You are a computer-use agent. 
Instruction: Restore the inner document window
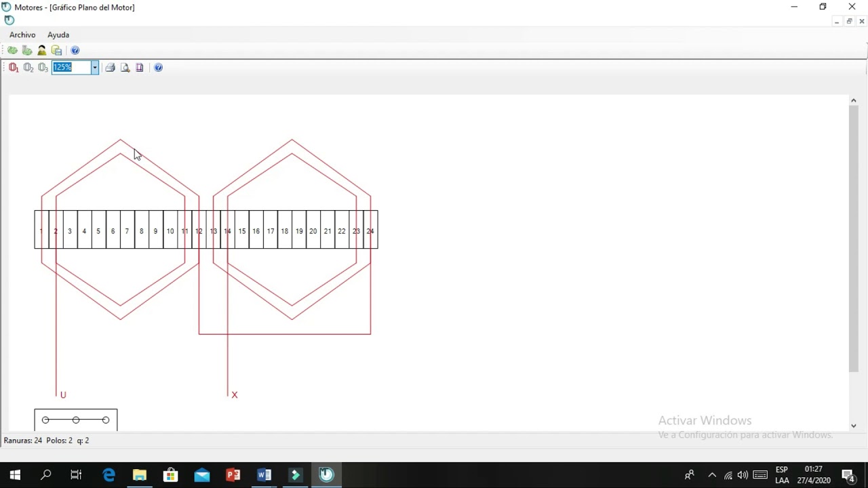tap(849, 21)
